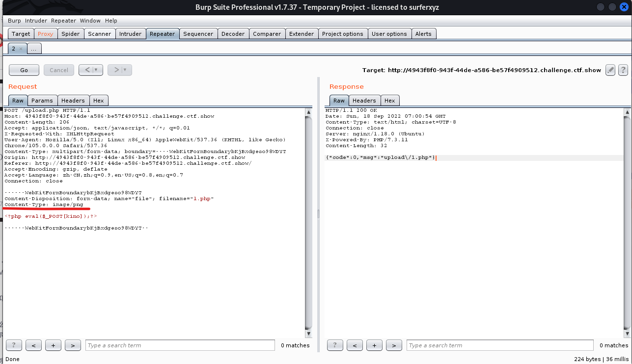This screenshot has width=632, height=364.
Task: Send request with Go button
Action: tap(24, 70)
